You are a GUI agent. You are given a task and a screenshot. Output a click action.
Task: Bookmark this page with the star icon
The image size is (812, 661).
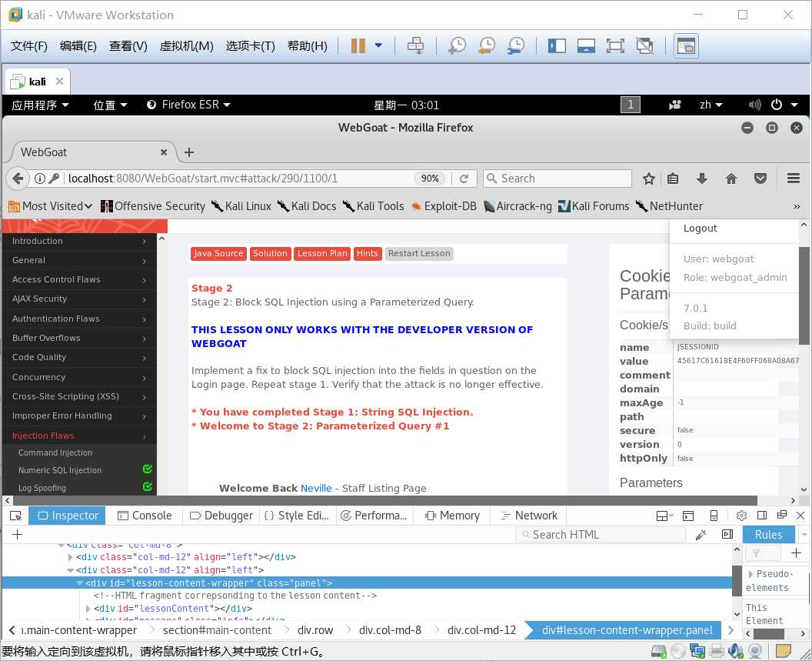coord(648,179)
